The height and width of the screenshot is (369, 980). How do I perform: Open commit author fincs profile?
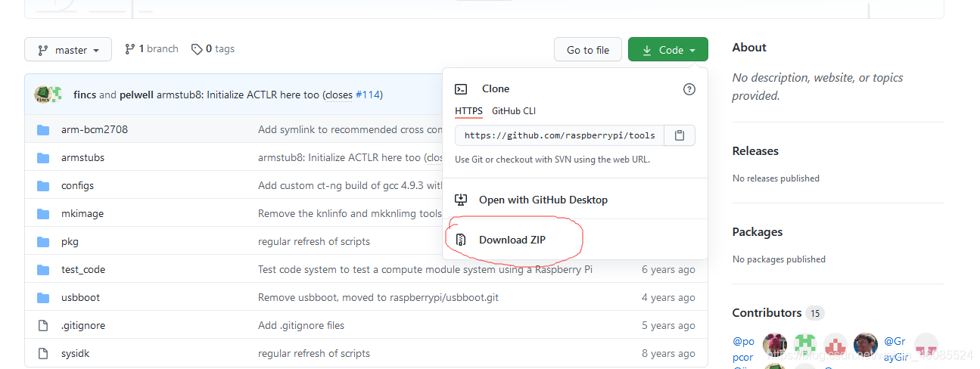pos(85,95)
